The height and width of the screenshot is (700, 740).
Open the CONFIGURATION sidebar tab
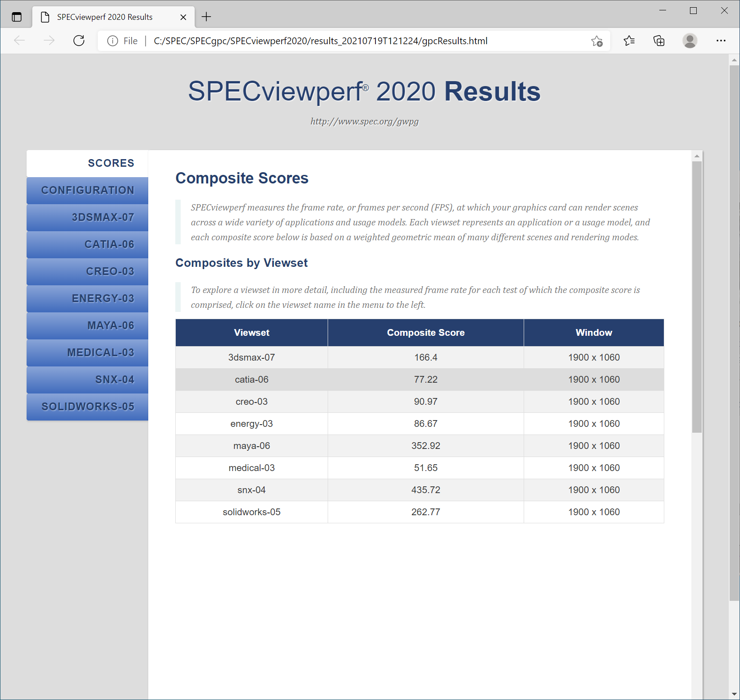[x=87, y=190]
